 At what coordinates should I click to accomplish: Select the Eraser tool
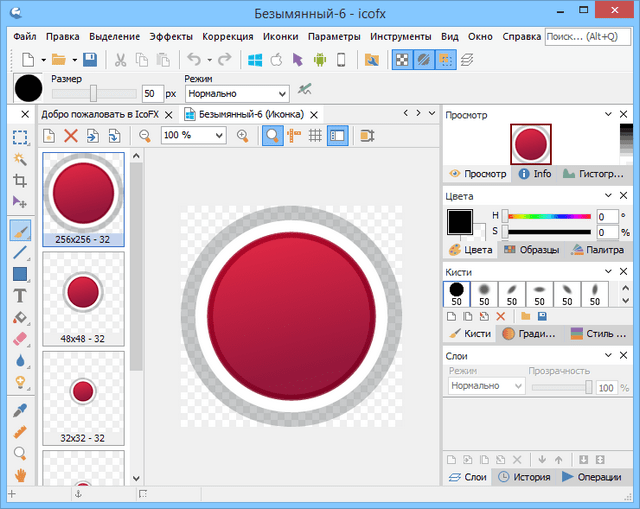coord(19,339)
